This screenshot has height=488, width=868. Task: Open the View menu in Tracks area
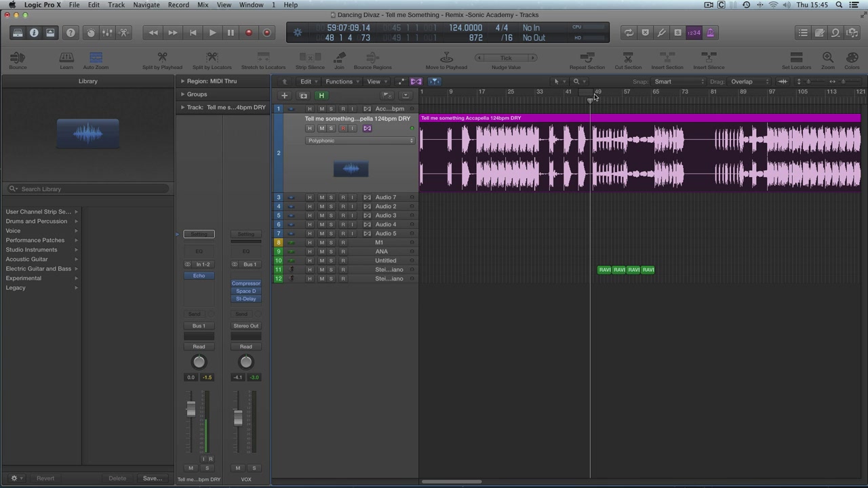pos(376,81)
